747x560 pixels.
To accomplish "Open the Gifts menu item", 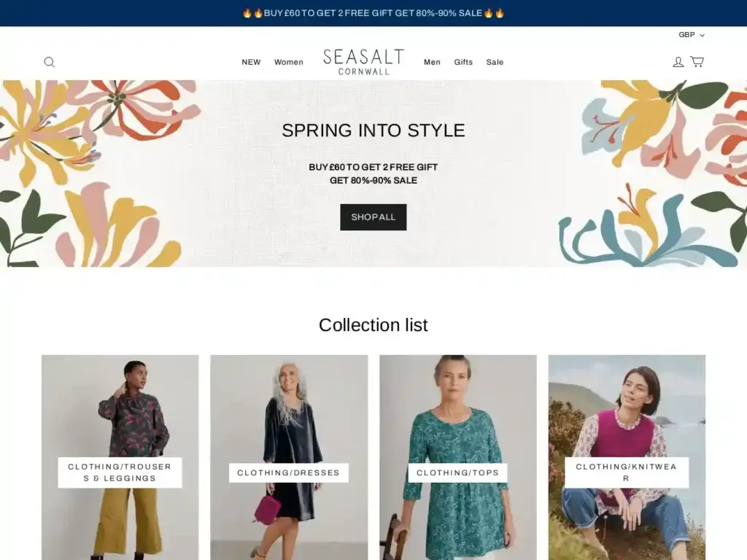I will pos(463,62).
